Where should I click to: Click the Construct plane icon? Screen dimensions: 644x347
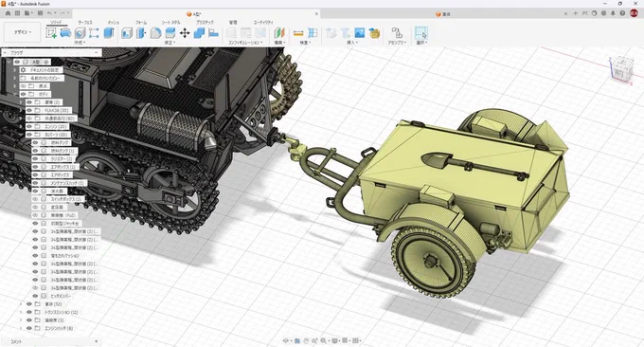(x=279, y=33)
